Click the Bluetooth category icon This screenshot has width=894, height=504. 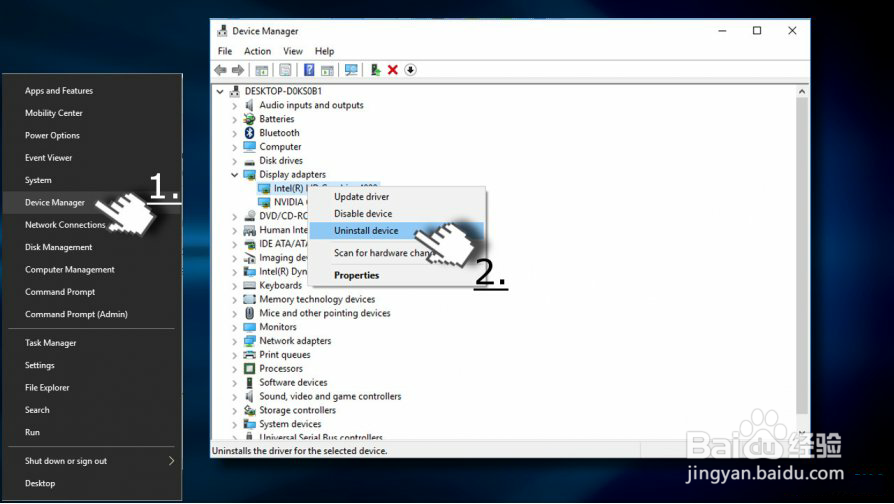(249, 133)
